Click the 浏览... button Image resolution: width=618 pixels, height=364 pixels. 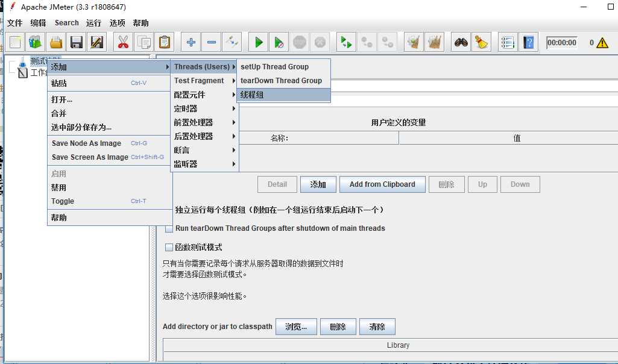coord(296,327)
